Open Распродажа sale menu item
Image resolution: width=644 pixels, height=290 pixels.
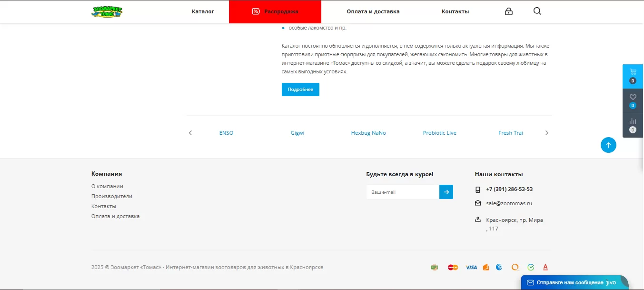tap(275, 11)
